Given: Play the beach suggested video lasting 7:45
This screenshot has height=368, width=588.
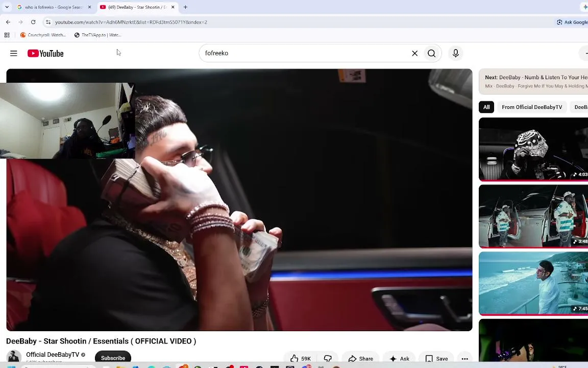Looking at the screenshot, I should (533, 284).
